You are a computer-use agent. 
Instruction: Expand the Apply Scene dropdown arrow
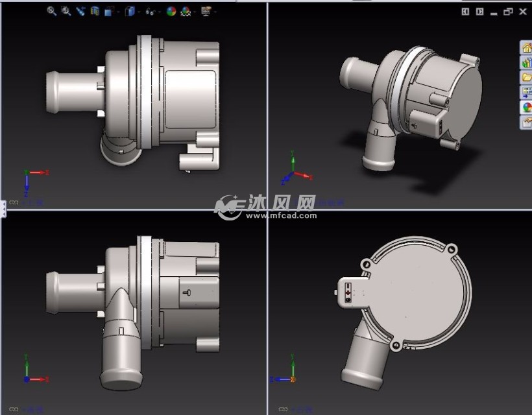pos(193,12)
